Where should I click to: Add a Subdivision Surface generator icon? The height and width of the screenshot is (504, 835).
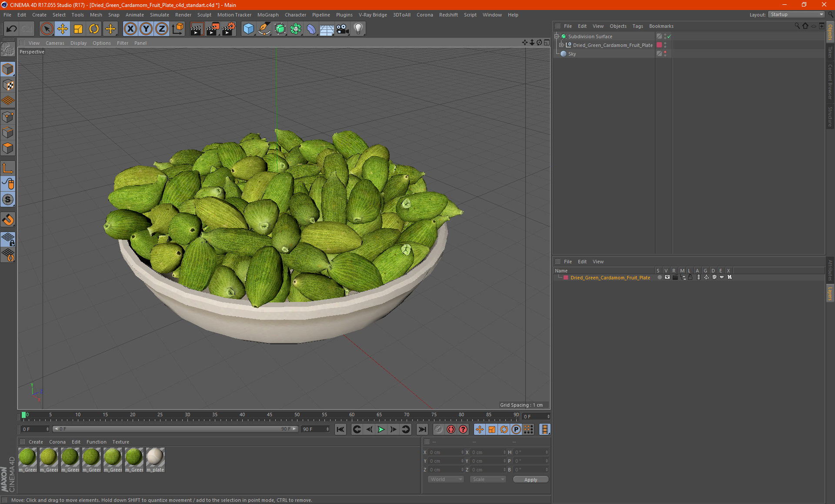pos(280,29)
